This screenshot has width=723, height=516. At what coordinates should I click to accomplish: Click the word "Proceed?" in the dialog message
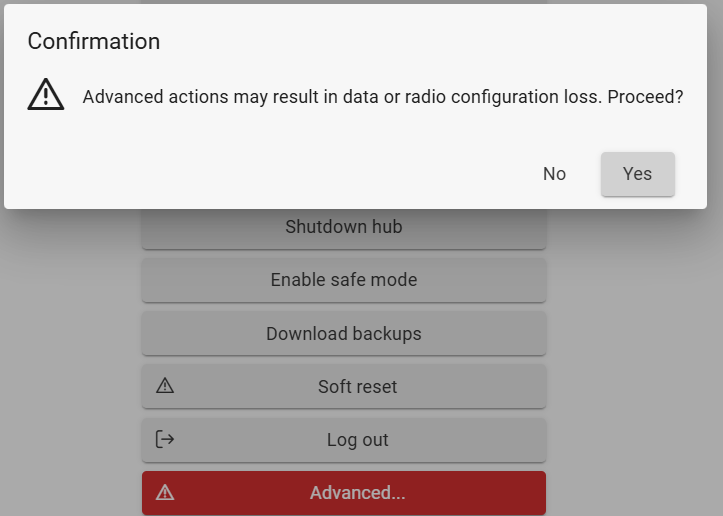click(x=645, y=98)
